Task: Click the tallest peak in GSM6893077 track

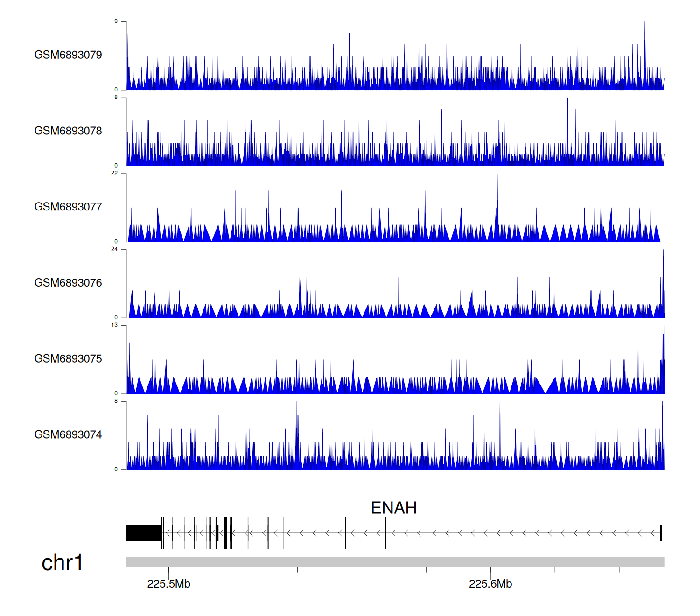Action: [498, 187]
